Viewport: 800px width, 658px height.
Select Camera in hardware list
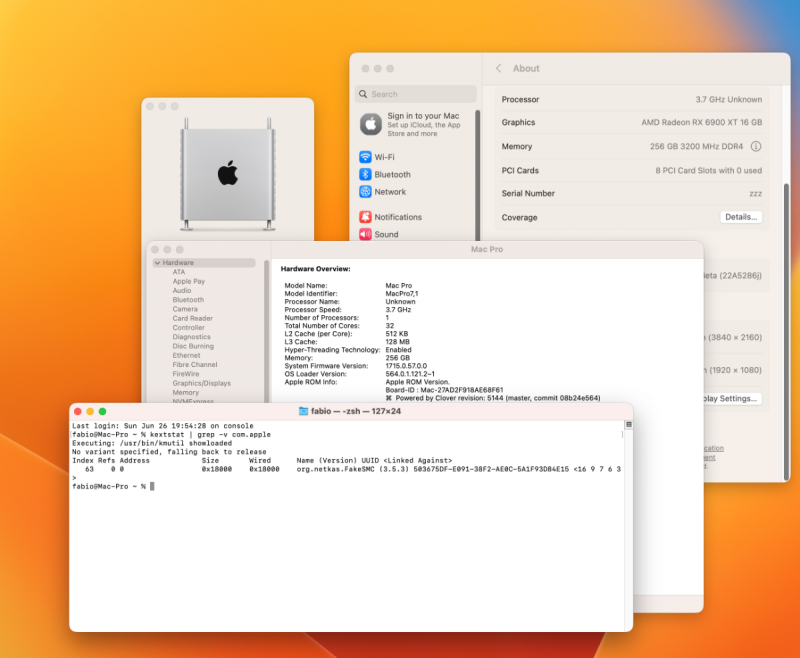coord(185,309)
